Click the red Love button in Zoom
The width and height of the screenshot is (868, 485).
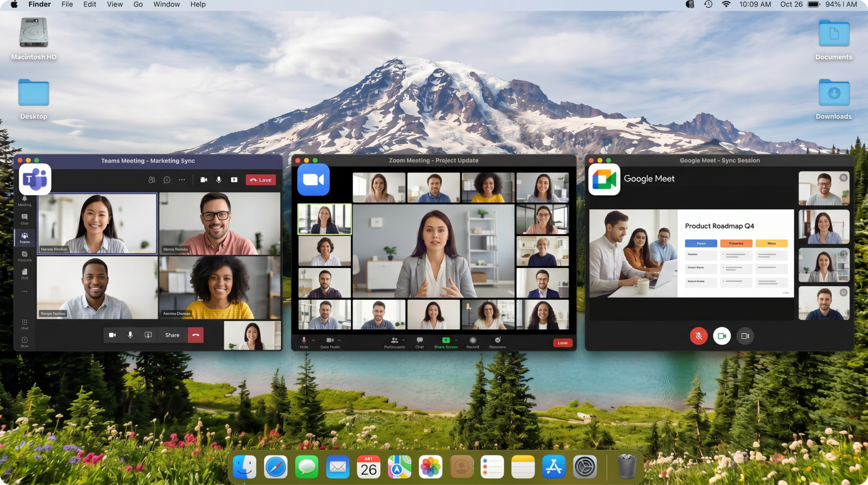click(562, 343)
